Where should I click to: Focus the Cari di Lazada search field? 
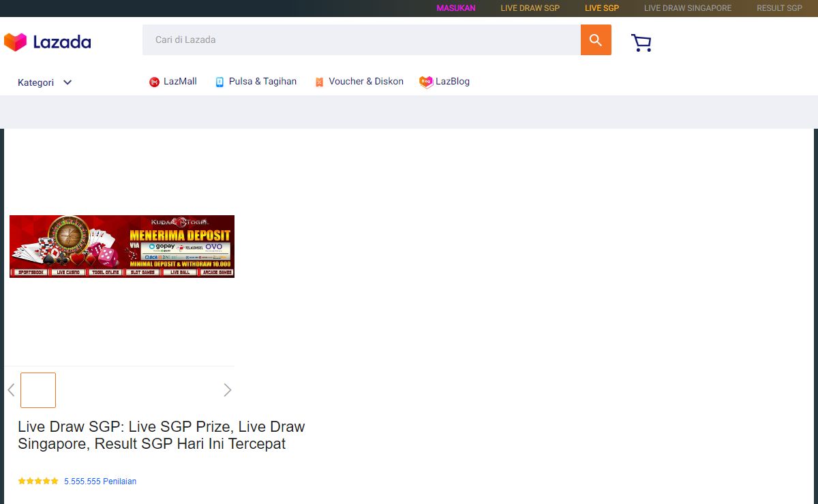(x=361, y=40)
